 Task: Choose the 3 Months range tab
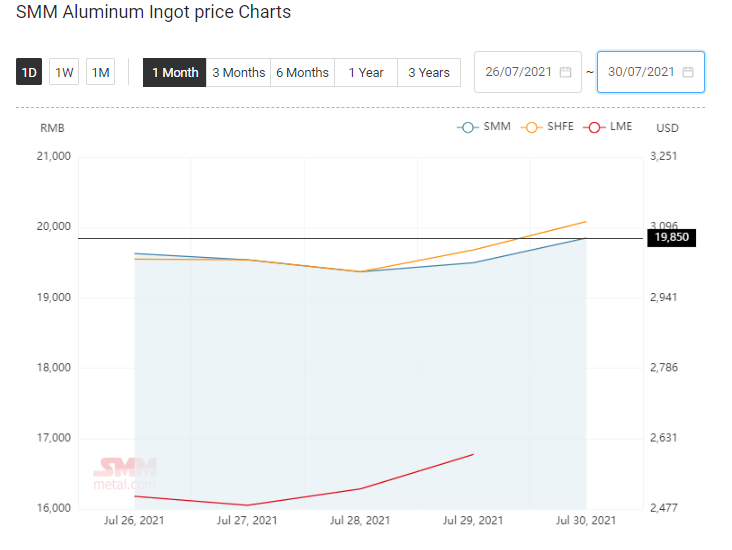(239, 72)
